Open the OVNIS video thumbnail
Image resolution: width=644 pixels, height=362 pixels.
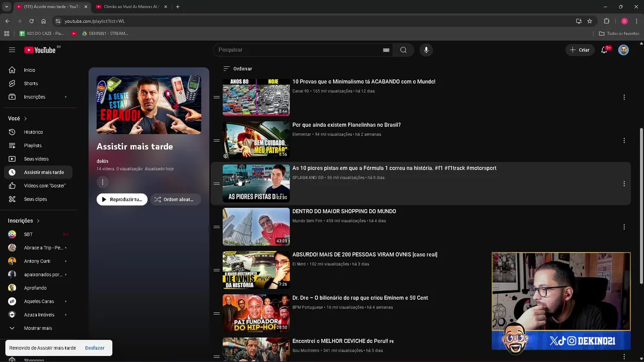[256, 270]
